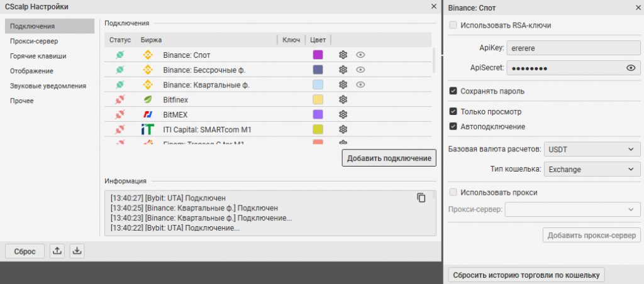
Task: Click the ApiKey input field
Action: (574, 48)
